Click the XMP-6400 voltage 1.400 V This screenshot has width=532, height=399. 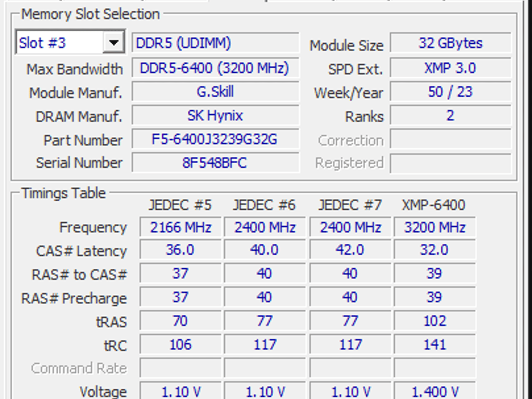tap(435, 390)
